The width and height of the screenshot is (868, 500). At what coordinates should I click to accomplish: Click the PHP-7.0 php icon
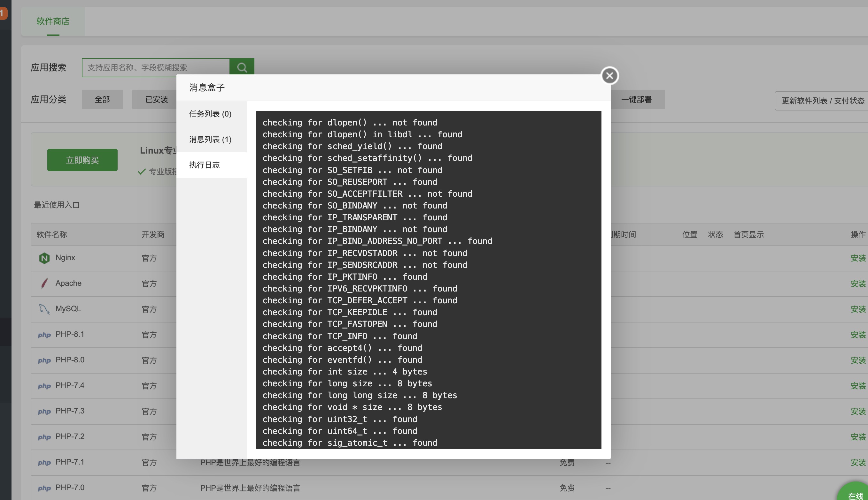coord(44,488)
